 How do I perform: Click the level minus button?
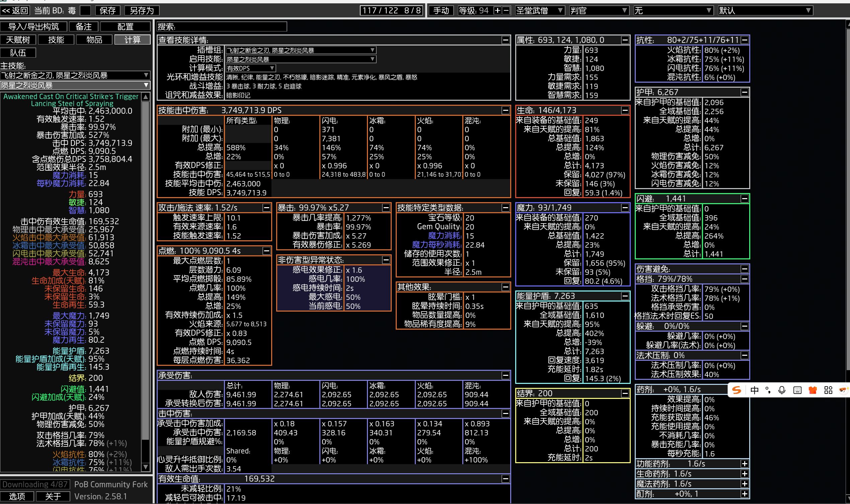(x=506, y=10)
